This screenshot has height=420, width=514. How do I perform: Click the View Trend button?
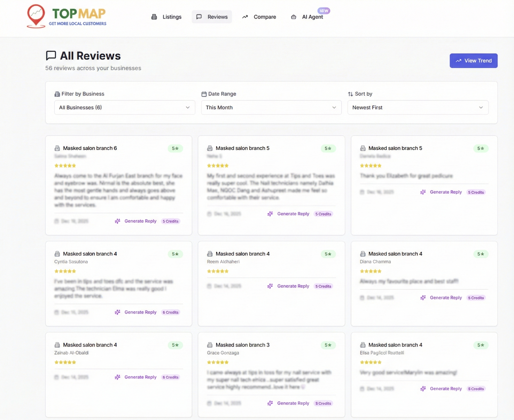pyautogui.click(x=473, y=61)
